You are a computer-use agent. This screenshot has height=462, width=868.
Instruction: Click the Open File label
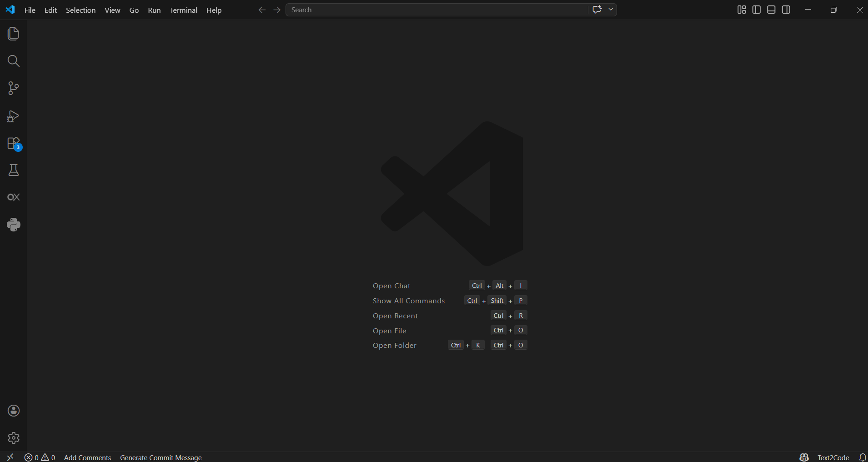[390, 331]
